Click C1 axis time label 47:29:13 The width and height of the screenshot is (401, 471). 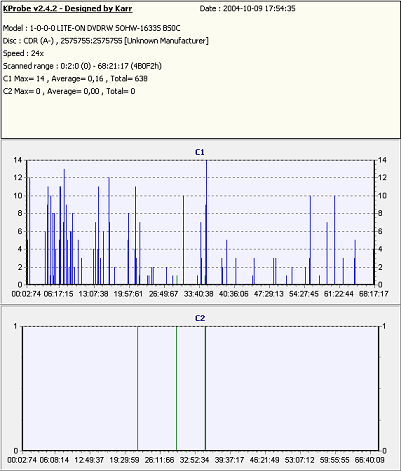pos(269,294)
